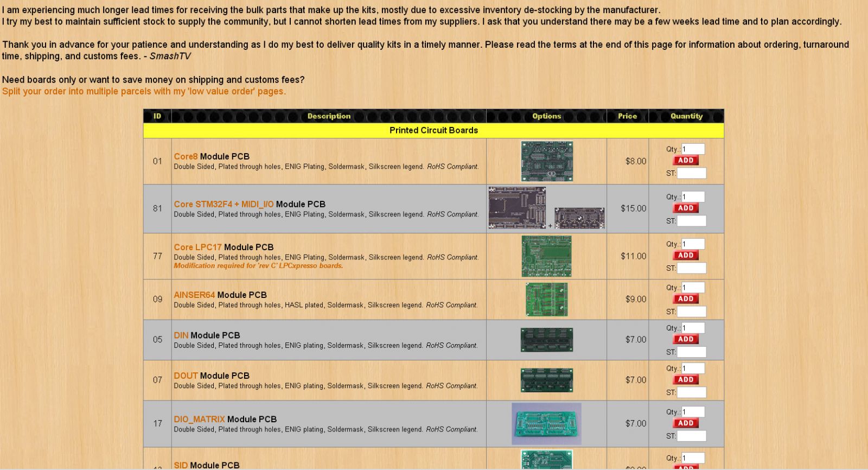Viewport: 868px width, 470px height.
Task: Open the Core8 product link
Action: click(186, 156)
